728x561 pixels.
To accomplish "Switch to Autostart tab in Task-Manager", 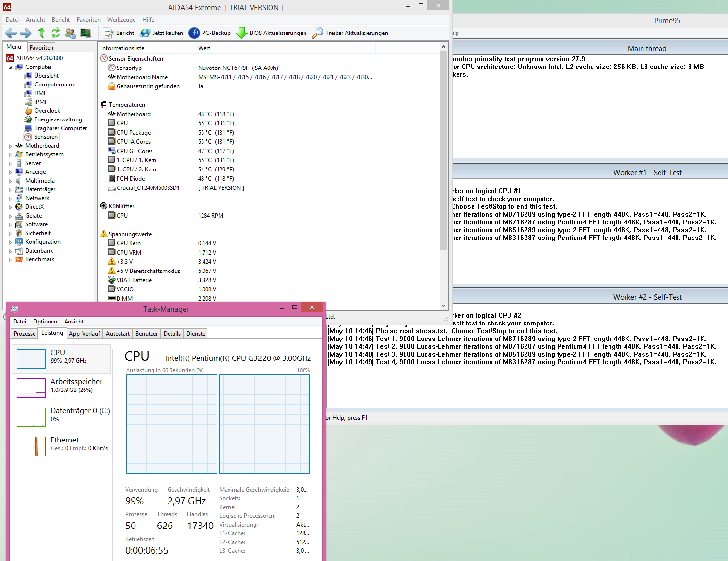I will pos(118,334).
